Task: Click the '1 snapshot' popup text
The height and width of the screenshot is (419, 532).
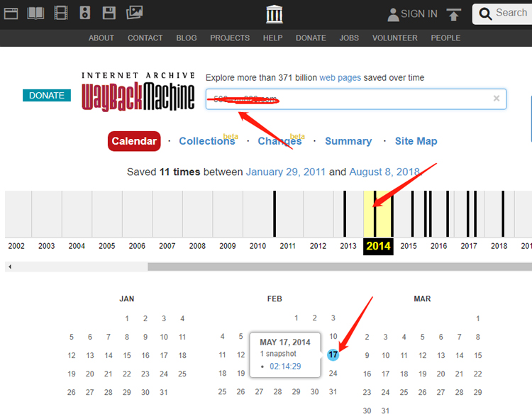Action: coord(278,354)
